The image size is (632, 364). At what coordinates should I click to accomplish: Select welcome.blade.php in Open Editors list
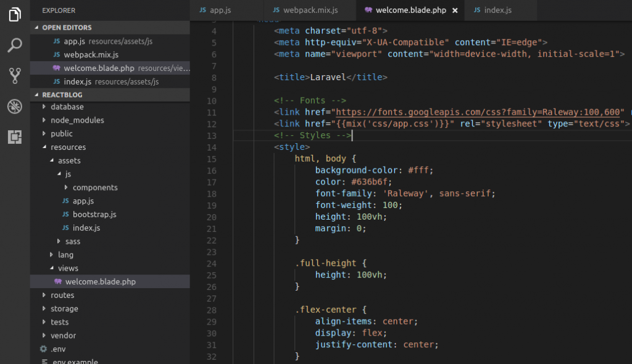tap(110, 68)
